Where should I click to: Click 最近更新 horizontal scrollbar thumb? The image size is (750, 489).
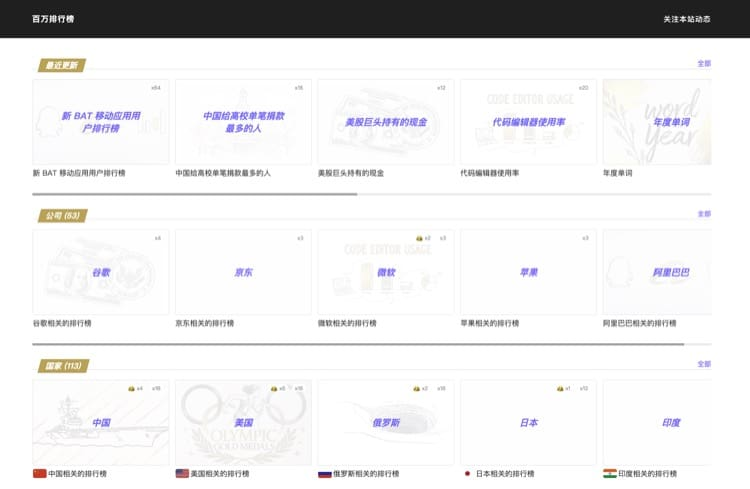tap(195, 194)
